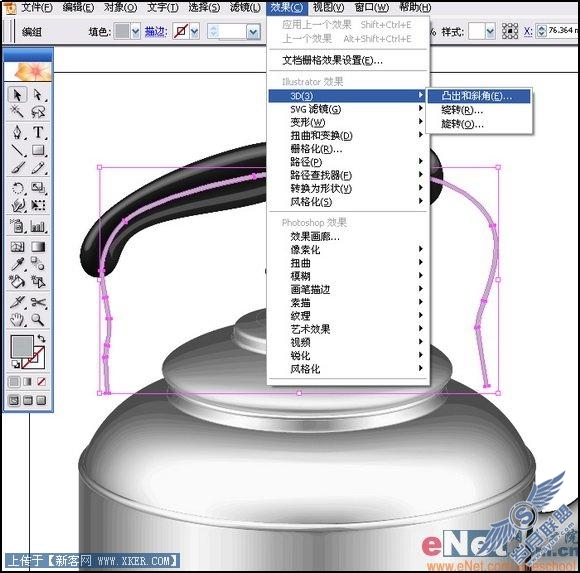This screenshot has width=580, height=573.
Task: Select the Live Paint Selection tool
Action: coord(38,282)
